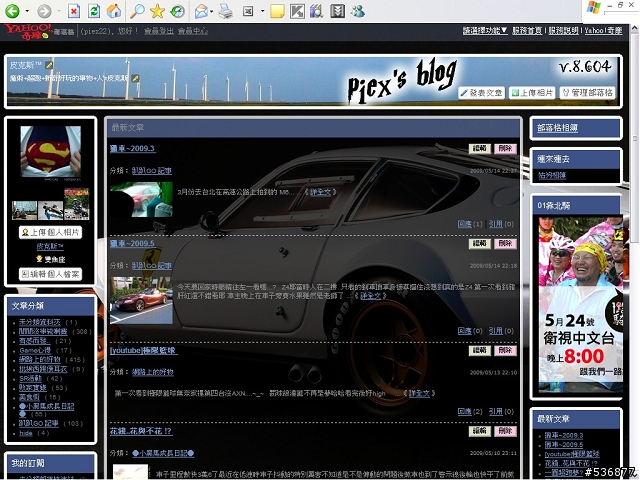Go to the Home page icon
The width and height of the screenshot is (640, 480).
pos(114,11)
